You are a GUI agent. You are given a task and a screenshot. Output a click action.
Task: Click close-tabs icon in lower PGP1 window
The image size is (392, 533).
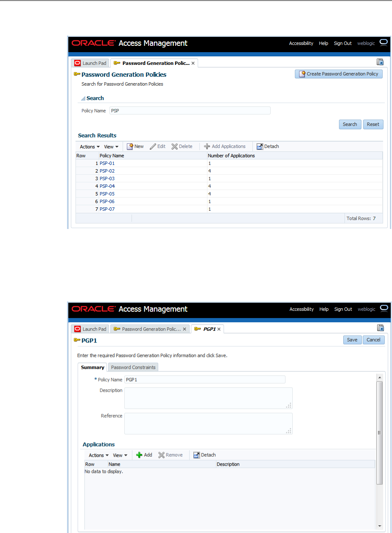coord(380,328)
